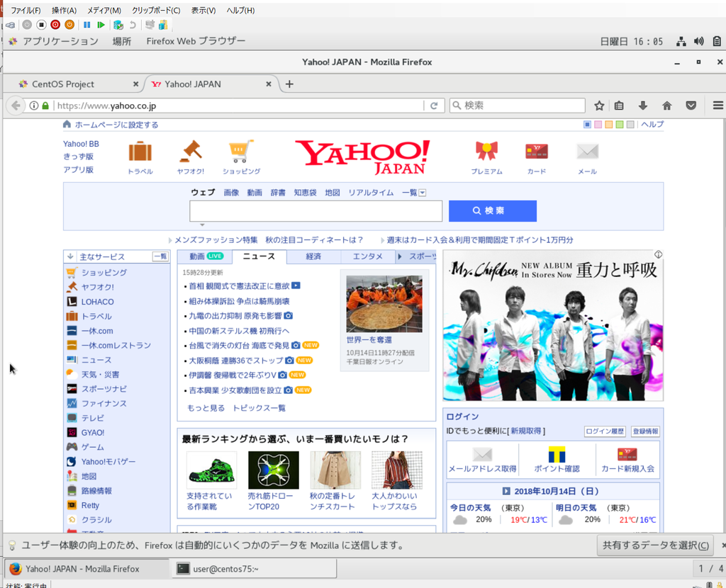
Task: Open the Firefox hamburger menu
Action: (718, 106)
